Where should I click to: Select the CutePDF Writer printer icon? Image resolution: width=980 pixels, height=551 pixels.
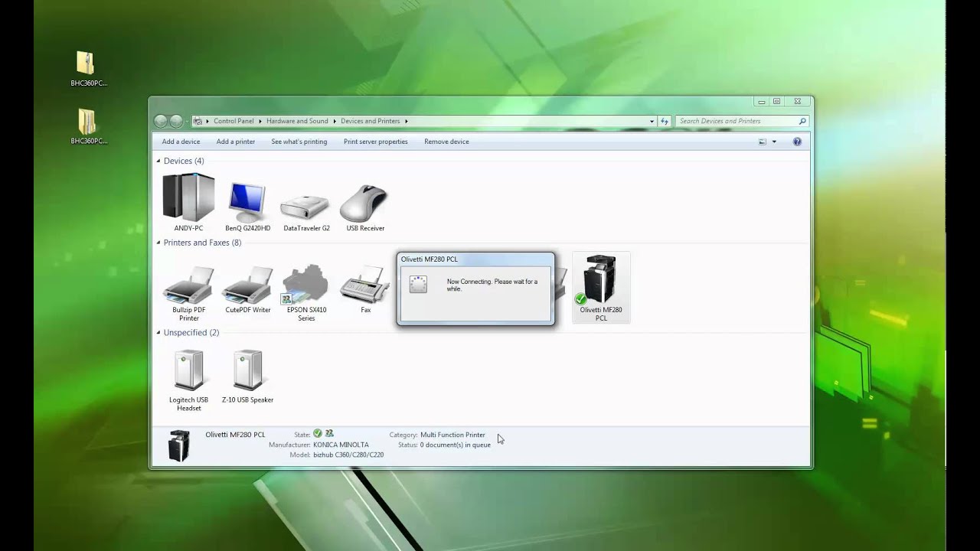[247, 285]
